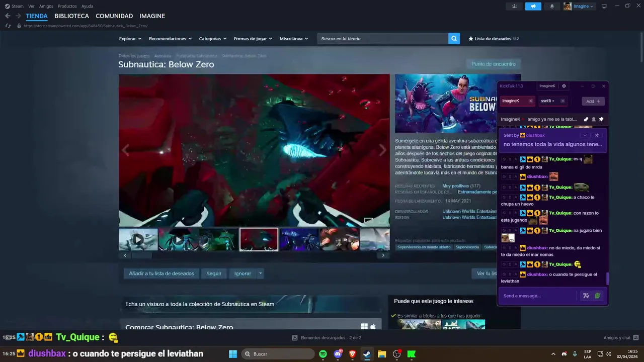Image resolution: width=644 pixels, height=362 pixels.
Task: Open the Ver menu
Action: (31, 6)
